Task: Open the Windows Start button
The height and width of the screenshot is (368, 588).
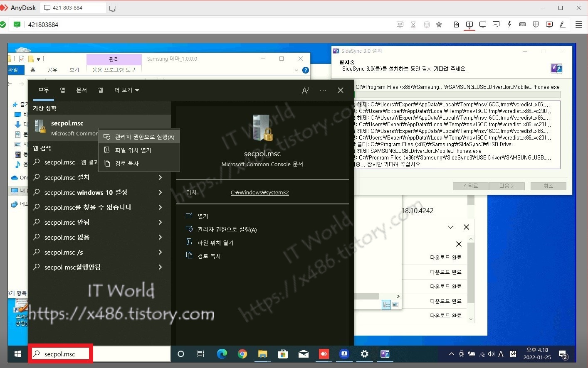Action: coord(17,354)
